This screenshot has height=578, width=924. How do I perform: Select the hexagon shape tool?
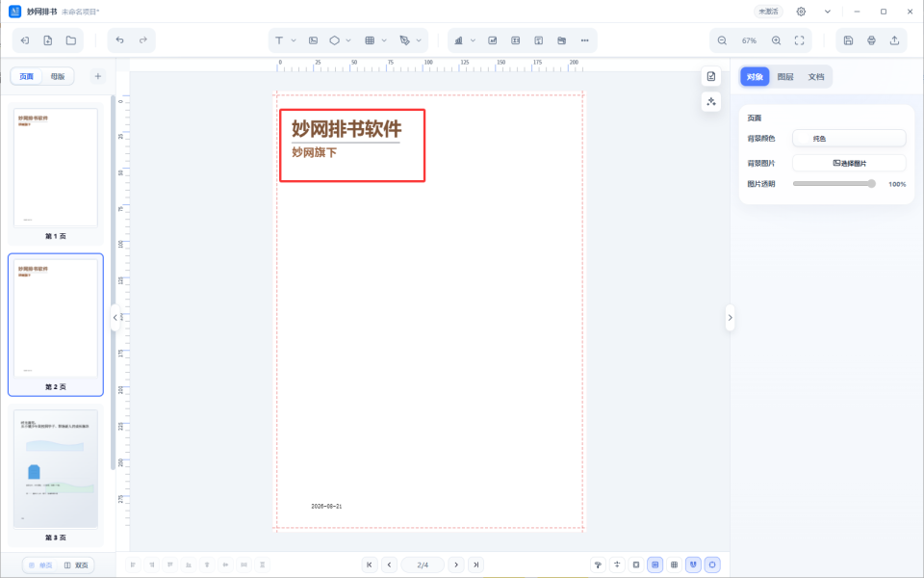click(x=334, y=40)
